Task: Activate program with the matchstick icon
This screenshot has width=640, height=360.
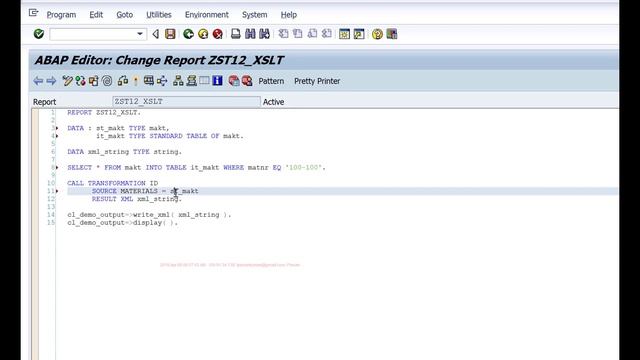Action: coord(136,81)
